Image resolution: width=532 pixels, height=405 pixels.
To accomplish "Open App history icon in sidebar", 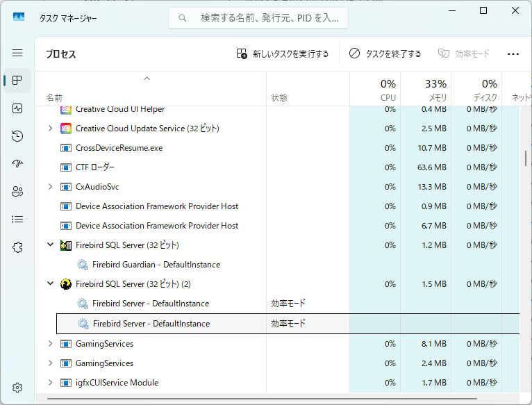I will (17, 136).
